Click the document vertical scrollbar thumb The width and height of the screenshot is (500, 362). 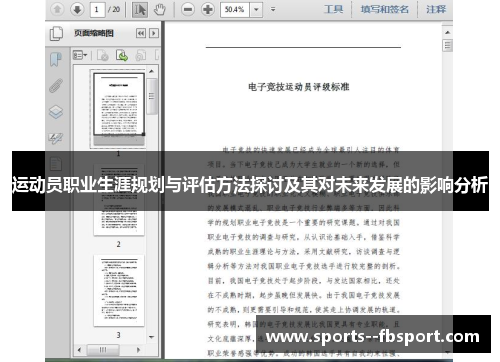click(x=448, y=45)
